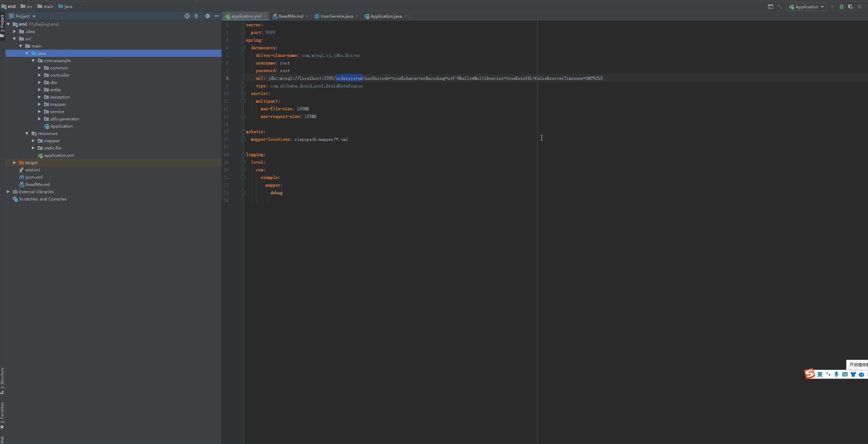Select end.iml file
Viewport: 868px width, 444px height.
click(32, 170)
